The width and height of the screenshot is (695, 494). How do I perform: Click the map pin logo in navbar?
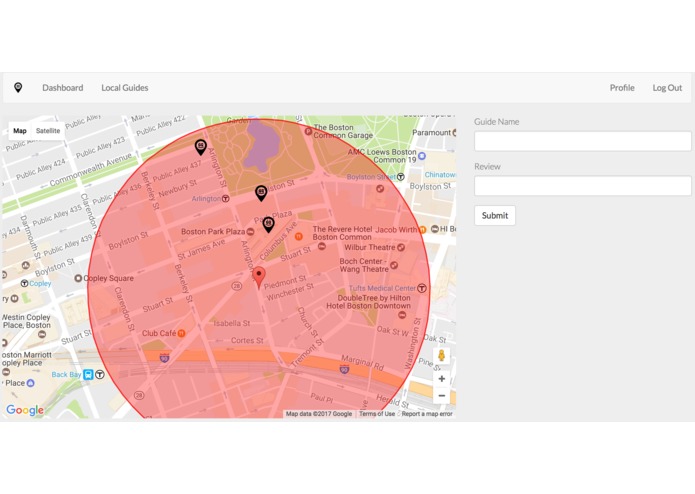coord(18,87)
